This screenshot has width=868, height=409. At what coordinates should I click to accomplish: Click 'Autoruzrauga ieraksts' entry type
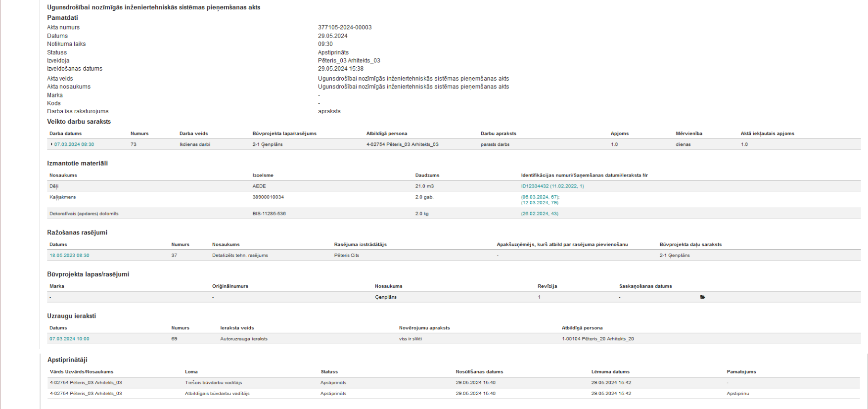(244, 339)
